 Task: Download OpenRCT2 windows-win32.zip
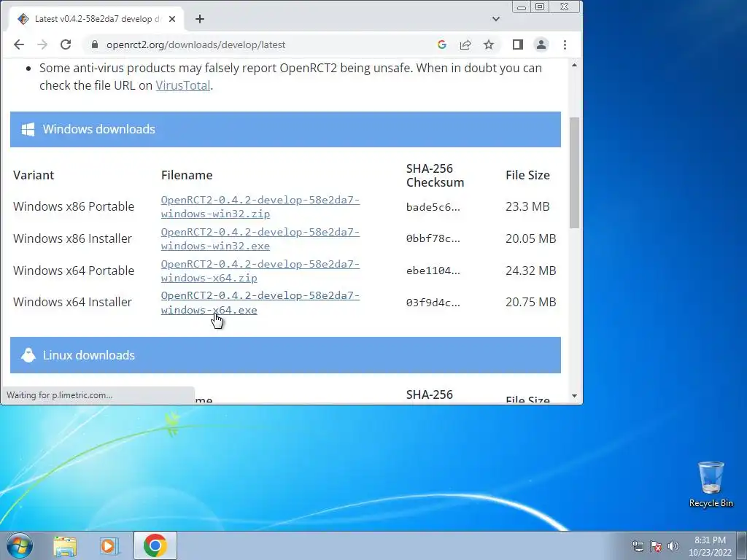(x=260, y=206)
